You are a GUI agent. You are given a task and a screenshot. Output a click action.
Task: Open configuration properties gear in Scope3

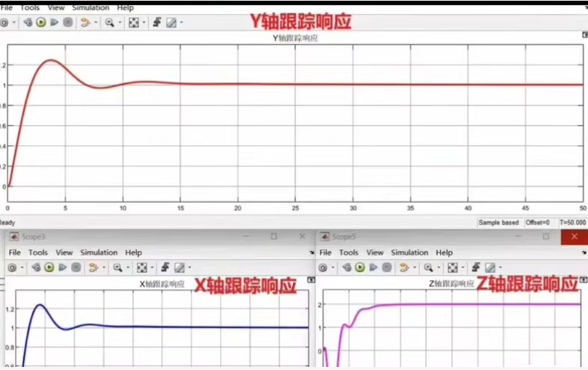click(x=13, y=267)
